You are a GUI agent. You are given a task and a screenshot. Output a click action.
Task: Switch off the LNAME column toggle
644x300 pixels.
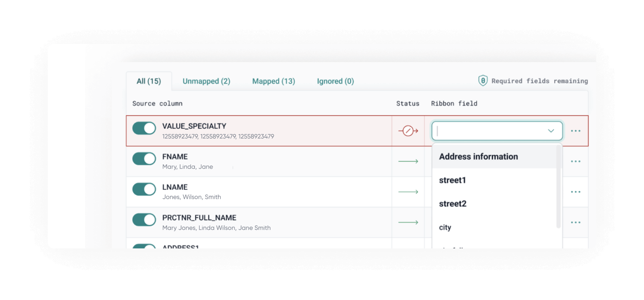[x=144, y=189]
